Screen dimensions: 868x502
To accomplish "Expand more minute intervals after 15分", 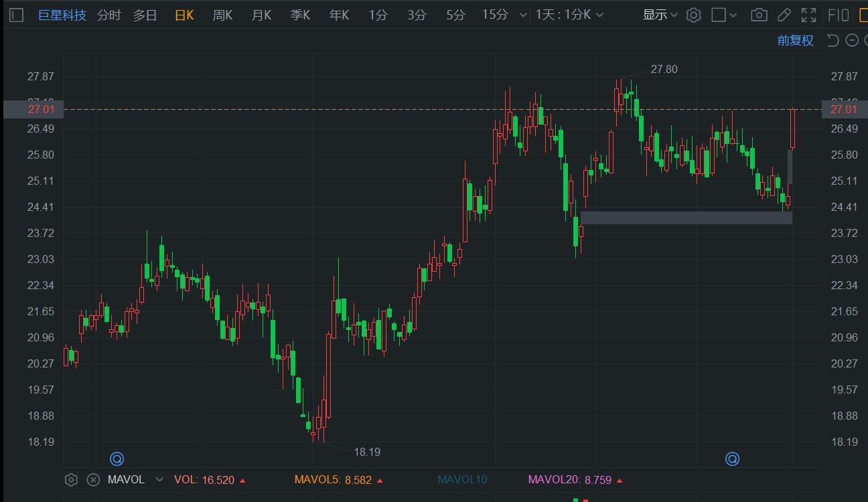I will (523, 15).
